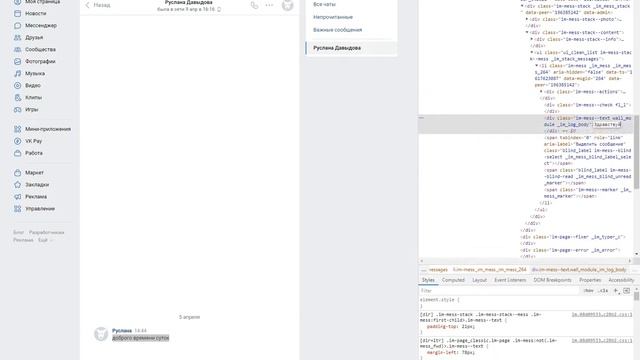
Task: Add new style rule plus icon
Action: pyautogui.click(x=616, y=291)
